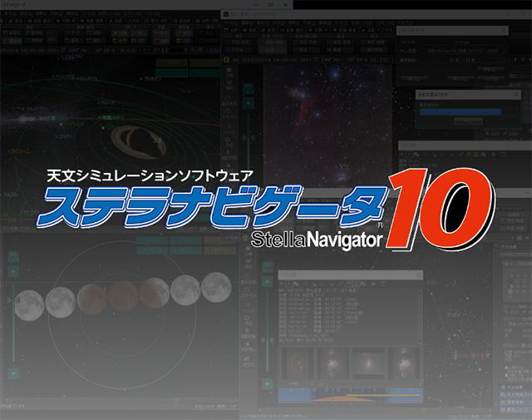
Task: Click zoom-up arrow button in Orion photo window
Action: [249, 103]
